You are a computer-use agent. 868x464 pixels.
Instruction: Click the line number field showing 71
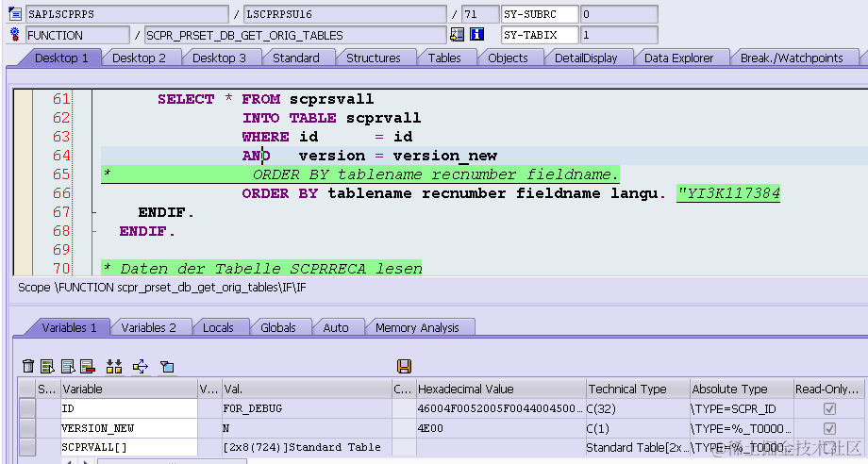[480, 14]
